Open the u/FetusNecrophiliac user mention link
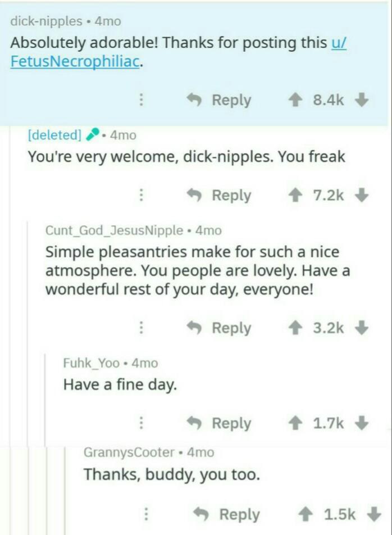Image resolution: width=392 pixels, height=535 pixels. point(75,61)
